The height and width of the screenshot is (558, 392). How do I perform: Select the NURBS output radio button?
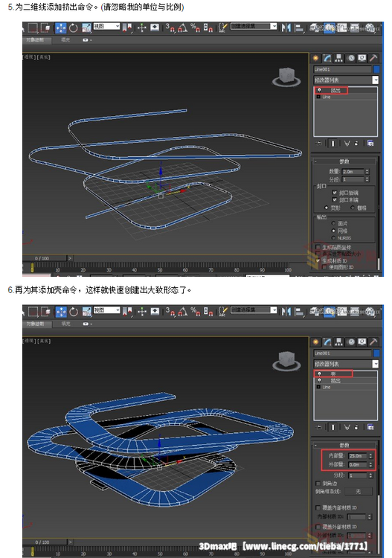333,238
